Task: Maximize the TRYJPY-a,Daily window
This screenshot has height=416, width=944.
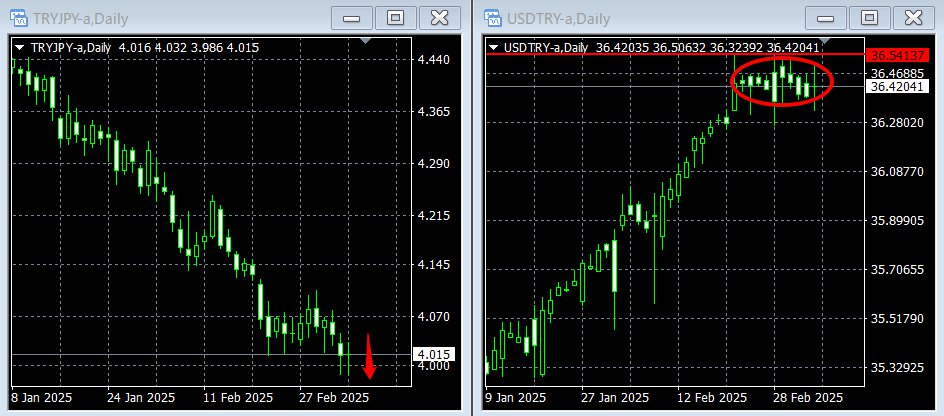Action: [396, 18]
